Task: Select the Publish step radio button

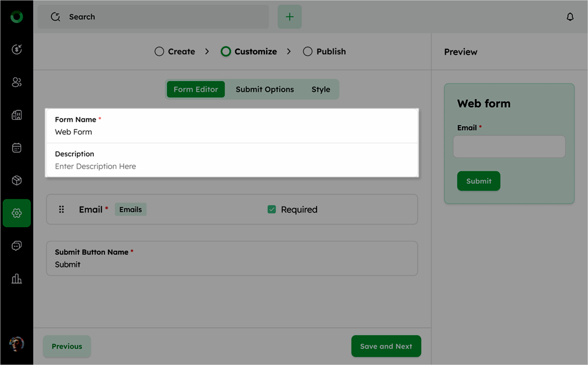Action: click(307, 52)
